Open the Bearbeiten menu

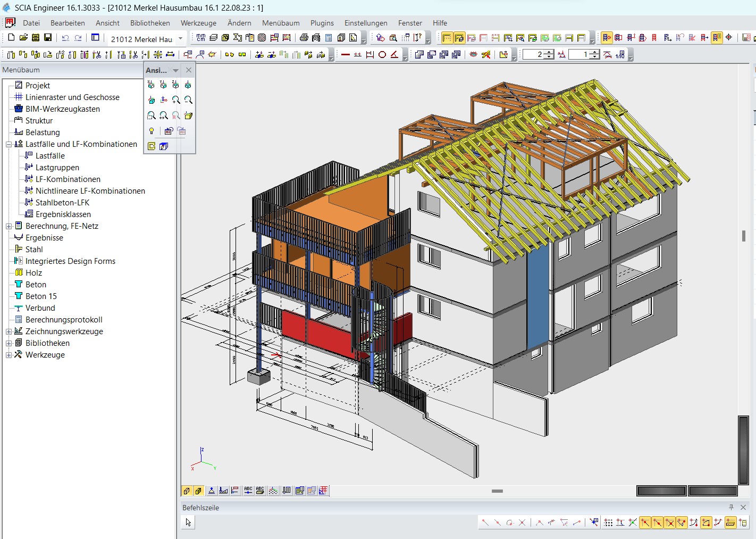click(68, 23)
